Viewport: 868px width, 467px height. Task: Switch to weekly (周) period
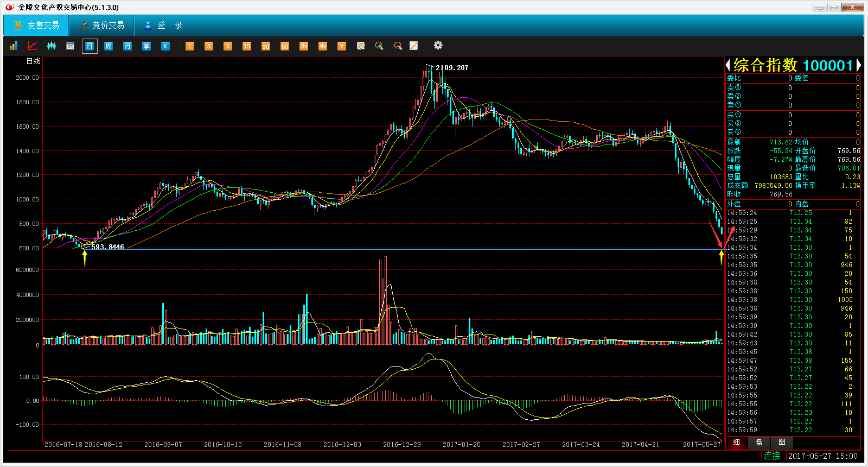pyautogui.click(x=108, y=46)
